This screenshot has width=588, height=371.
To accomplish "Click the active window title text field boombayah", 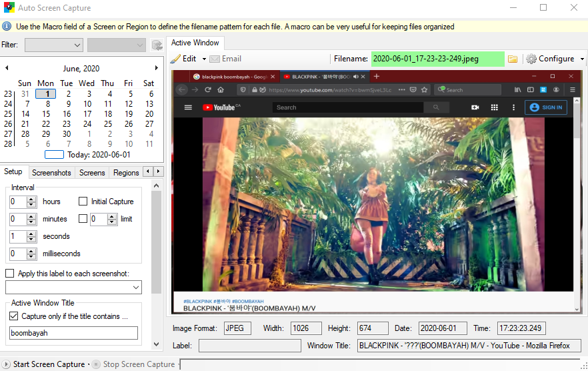I will coord(73,333).
